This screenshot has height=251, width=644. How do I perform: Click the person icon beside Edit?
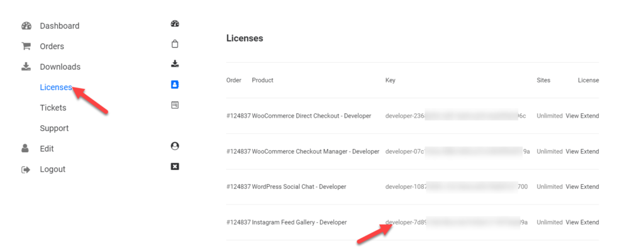click(x=25, y=148)
